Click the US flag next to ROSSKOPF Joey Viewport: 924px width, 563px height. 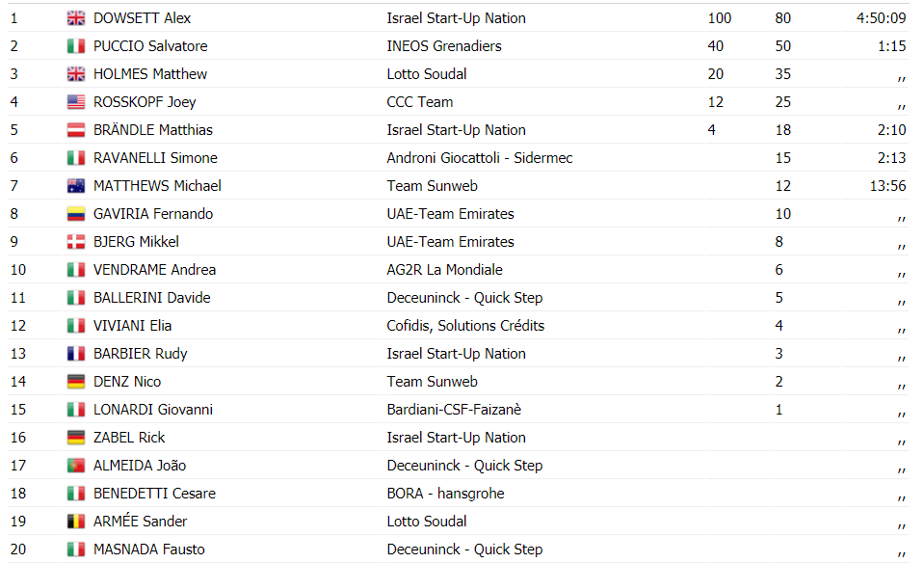[76, 102]
